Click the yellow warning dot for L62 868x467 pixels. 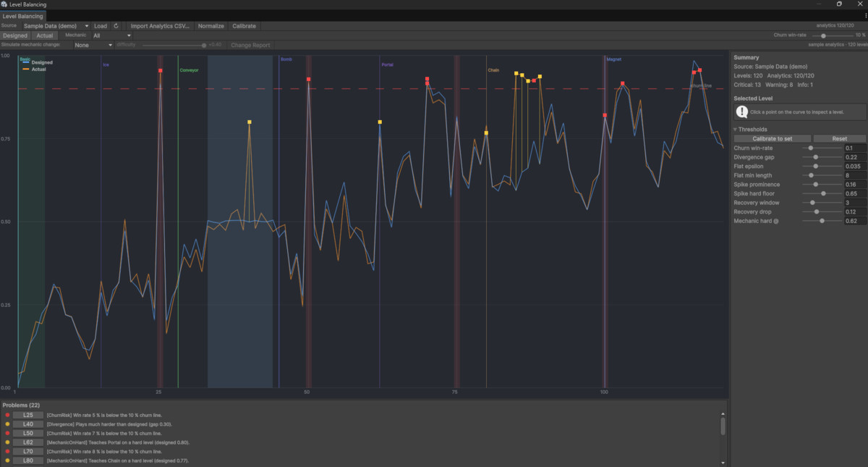(x=7, y=442)
